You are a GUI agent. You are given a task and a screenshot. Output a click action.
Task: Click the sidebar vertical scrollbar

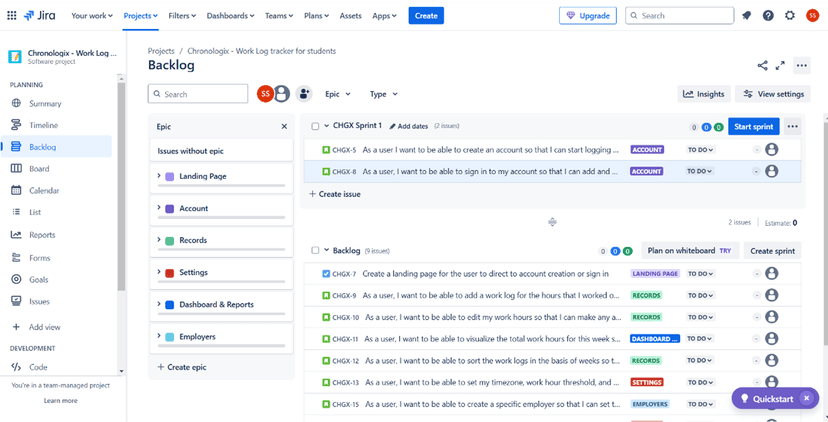[x=121, y=185]
